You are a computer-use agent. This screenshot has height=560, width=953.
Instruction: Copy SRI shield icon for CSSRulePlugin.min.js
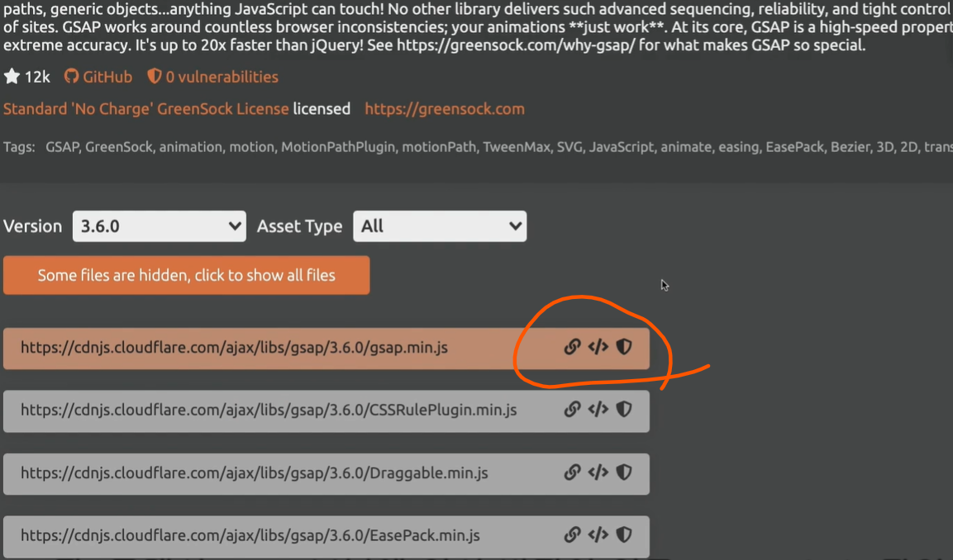pos(624,410)
